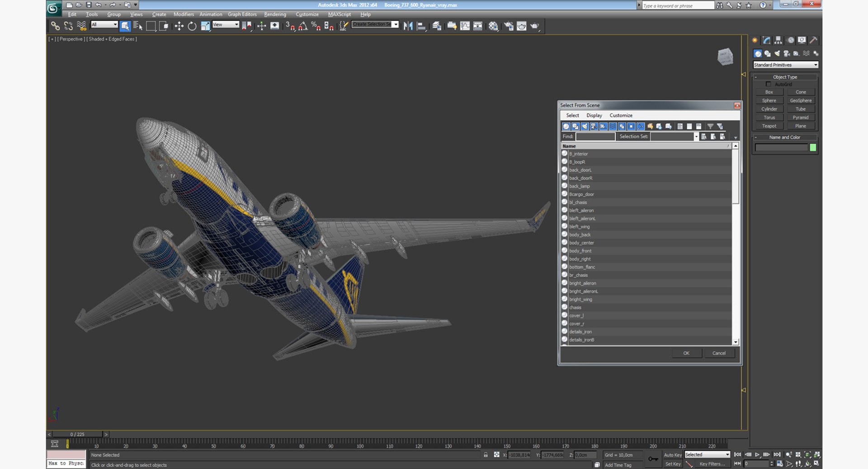Click the Selection Lock toggle padlock

point(486,455)
